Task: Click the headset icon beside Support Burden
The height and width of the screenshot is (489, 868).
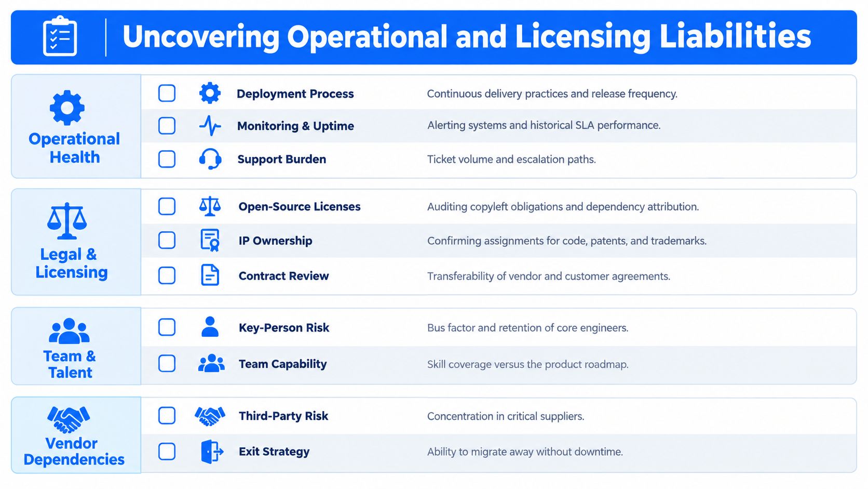Action: click(x=210, y=159)
